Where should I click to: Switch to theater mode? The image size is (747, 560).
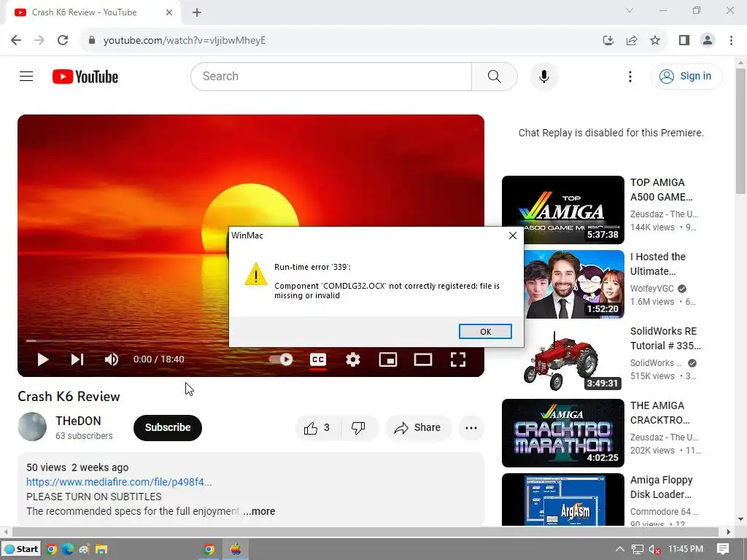click(423, 359)
